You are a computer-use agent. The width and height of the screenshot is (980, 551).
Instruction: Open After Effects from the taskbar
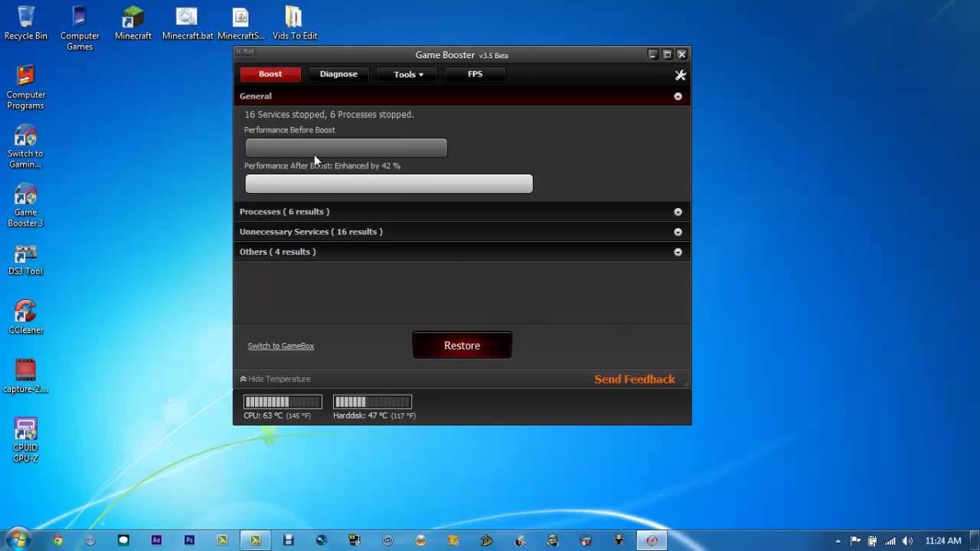pyautogui.click(x=156, y=540)
